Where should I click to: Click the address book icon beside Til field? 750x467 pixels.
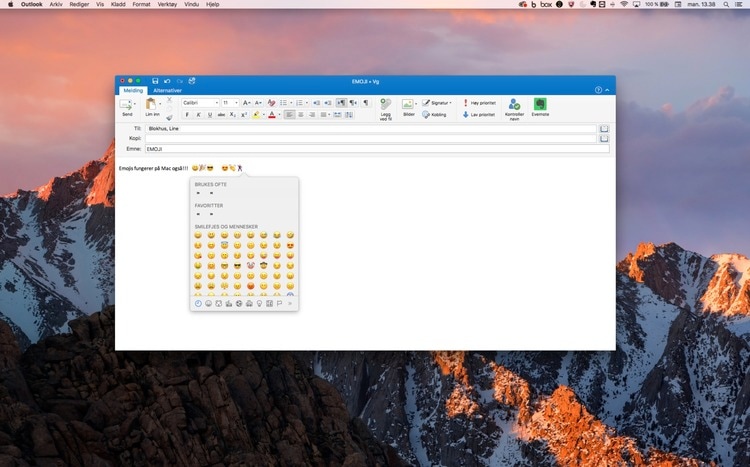click(603, 129)
